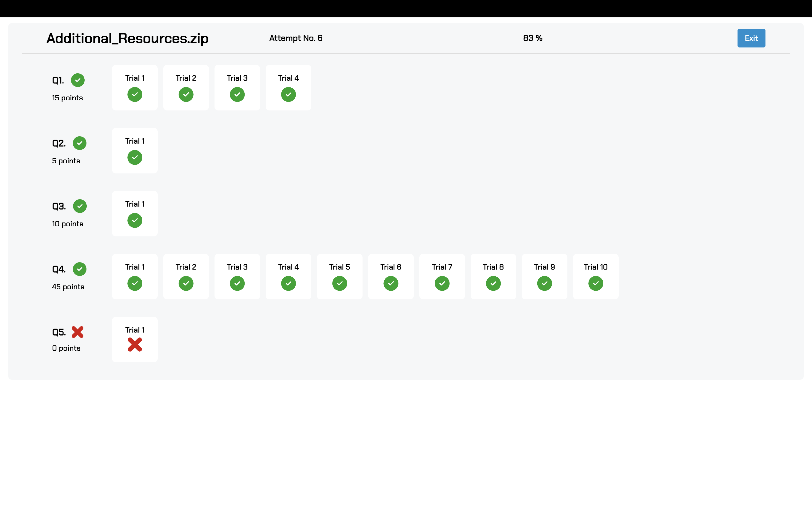View Q4 Trial 4 check mark
The image size is (812, 525).
coord(288,283)
